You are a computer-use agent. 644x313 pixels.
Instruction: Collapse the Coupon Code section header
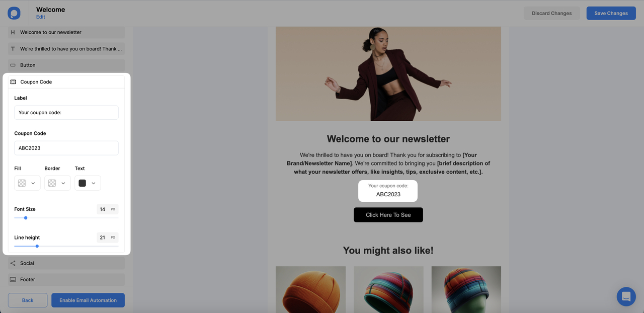tap(66, 82)
